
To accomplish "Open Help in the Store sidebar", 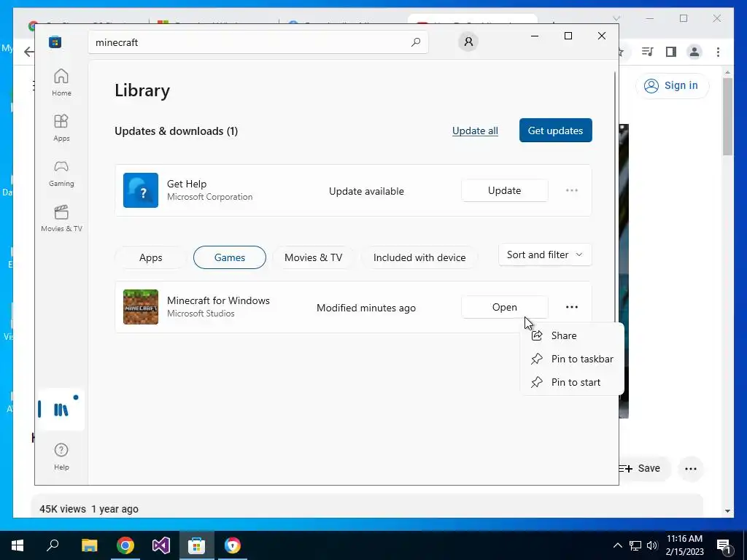I will tap(61, 456).
